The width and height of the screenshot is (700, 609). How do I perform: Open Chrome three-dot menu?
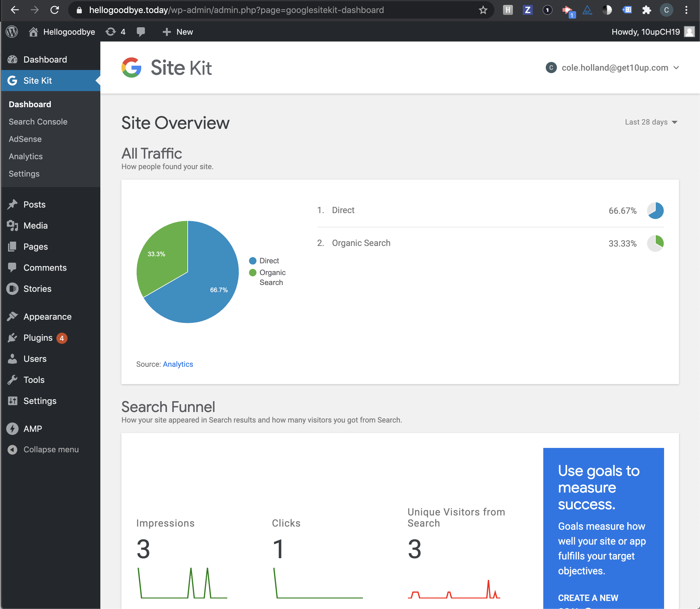[x=686, y=10]
